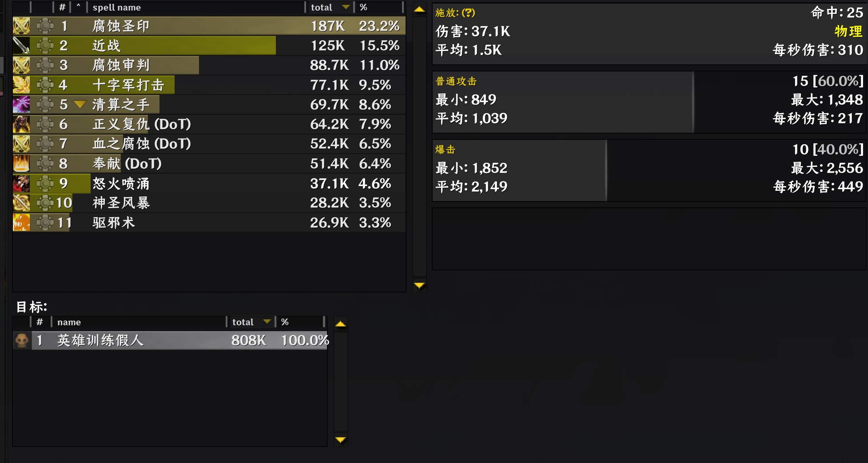Toggle sort arrow on target list total column

tap(267, 322)
